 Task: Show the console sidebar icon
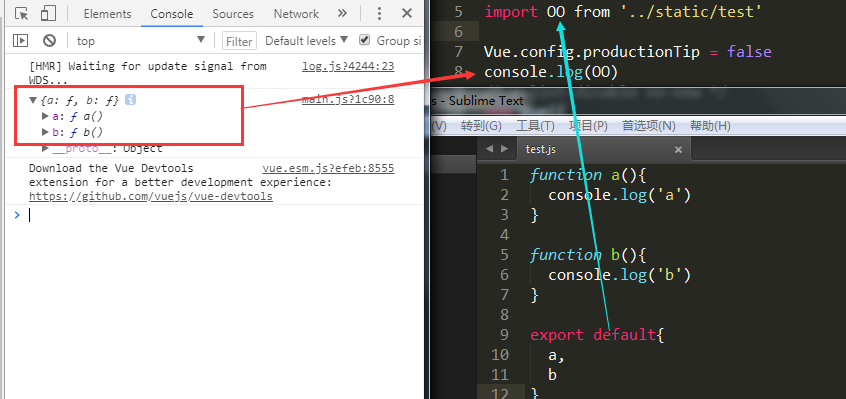click(21, 40)
